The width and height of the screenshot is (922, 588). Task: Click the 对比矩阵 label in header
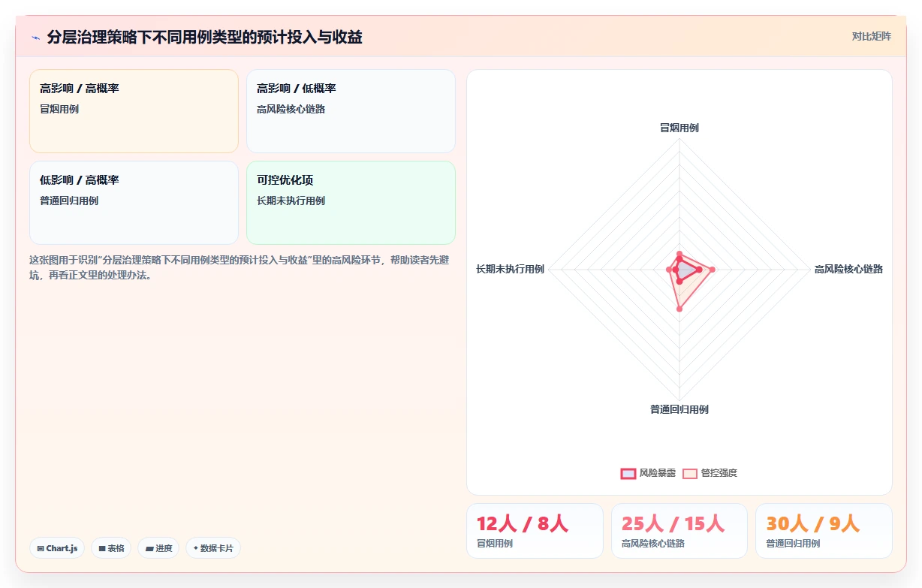click(x=871, y=36)
